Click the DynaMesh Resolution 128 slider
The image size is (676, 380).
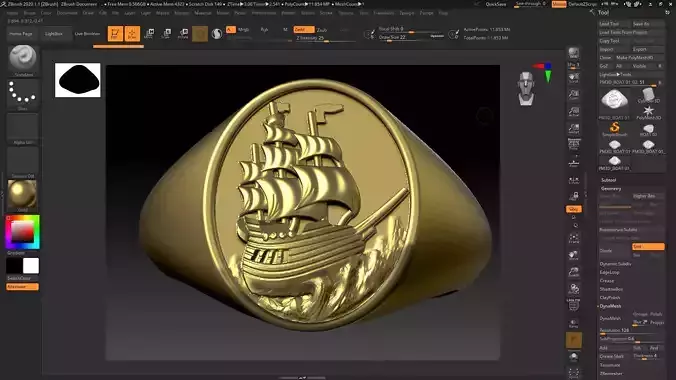tap(632, 331)
